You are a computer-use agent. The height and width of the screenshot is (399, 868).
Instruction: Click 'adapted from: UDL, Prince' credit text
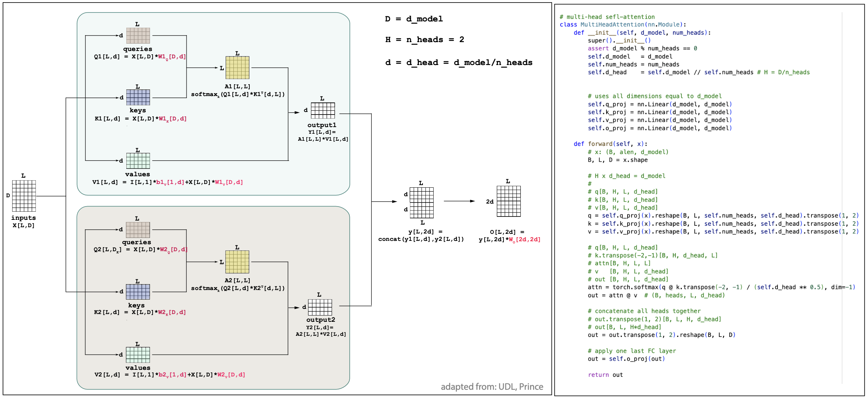492,386
